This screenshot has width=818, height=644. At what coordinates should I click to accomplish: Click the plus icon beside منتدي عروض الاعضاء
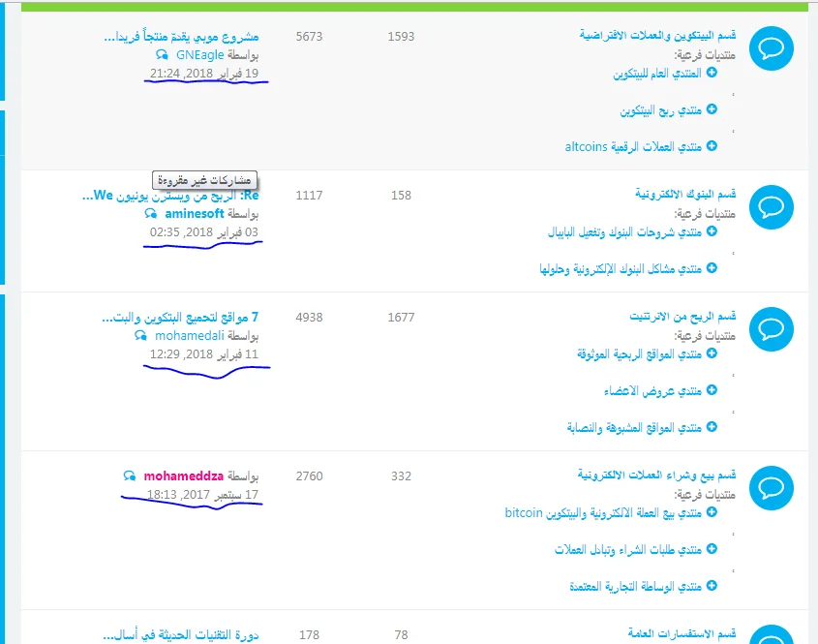pyautogui.click(x=712, y=390)
